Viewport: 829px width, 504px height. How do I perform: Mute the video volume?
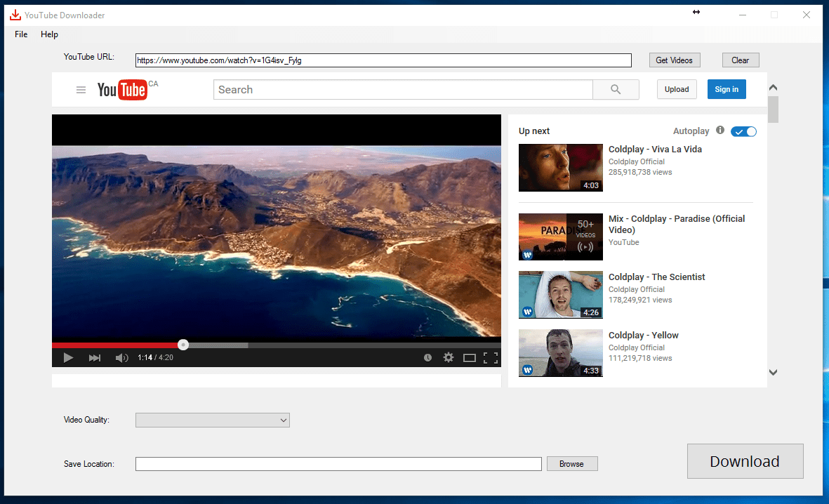click(x=121, y=357)
